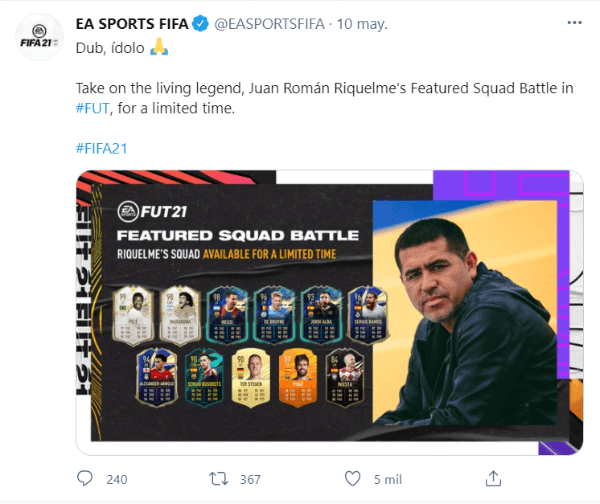Follow the #FUT hashtag link
The image size is (600, 504).
[92, 108]
